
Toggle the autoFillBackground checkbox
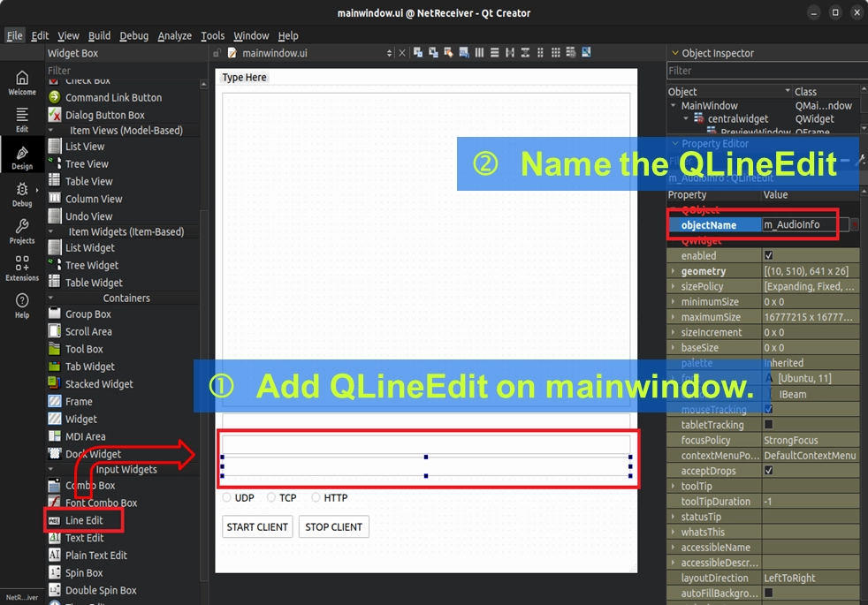coord(768,593)
